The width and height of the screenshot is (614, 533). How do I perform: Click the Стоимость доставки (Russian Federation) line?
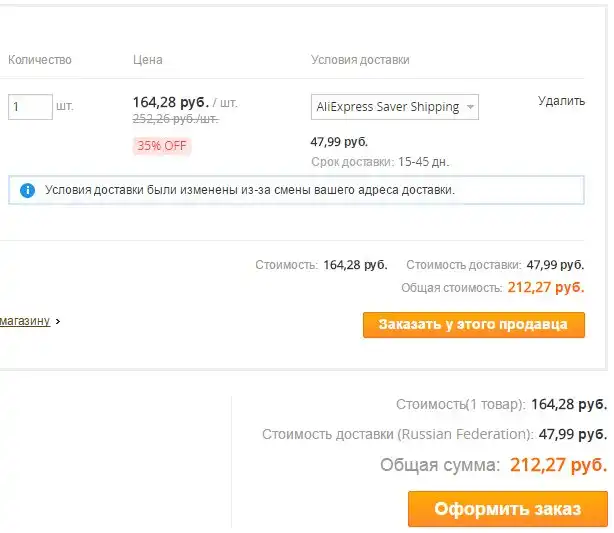pos(434,434)
